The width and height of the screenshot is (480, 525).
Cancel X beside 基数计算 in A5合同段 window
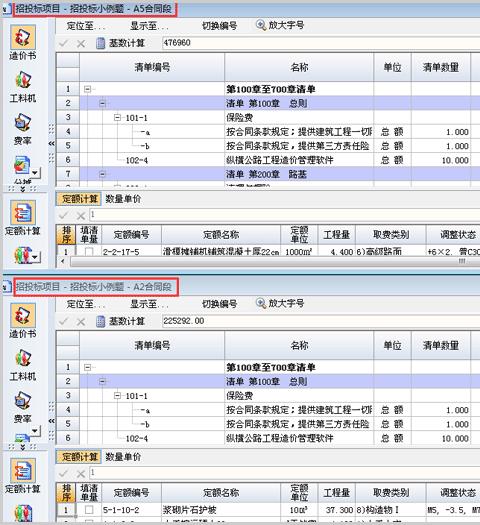tap(81, 44)
